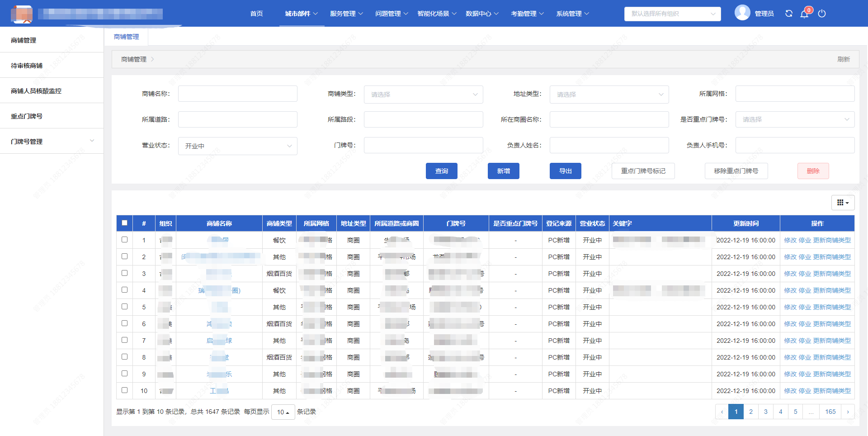Expand the 系统管理 top menu
Viewport: 868px width, 436px height.
tap(572, 14)
